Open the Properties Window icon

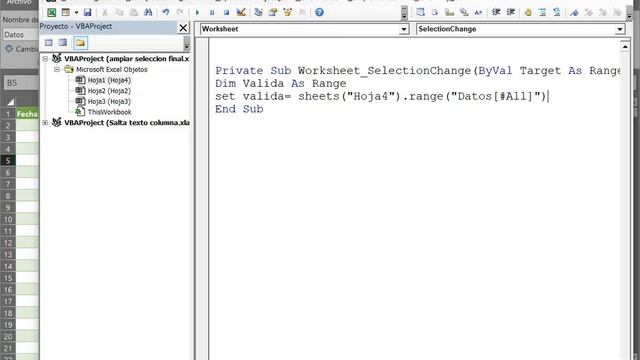tap(273, 12)
